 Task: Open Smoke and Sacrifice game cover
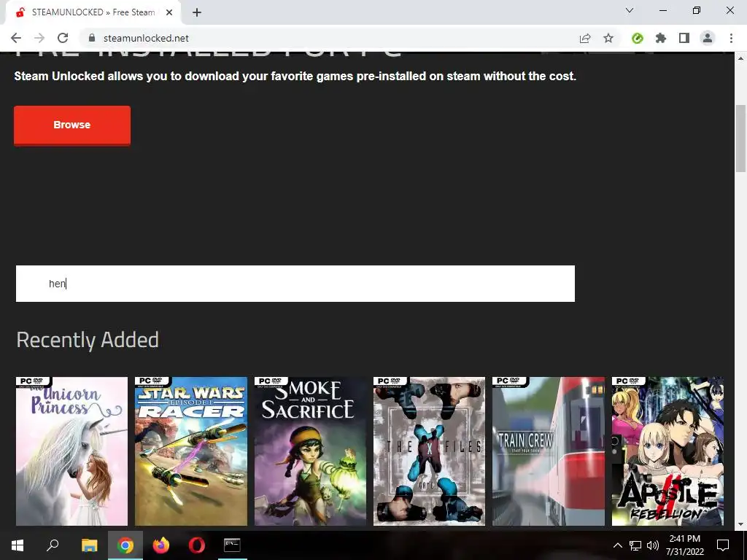[x=310, y=451]
